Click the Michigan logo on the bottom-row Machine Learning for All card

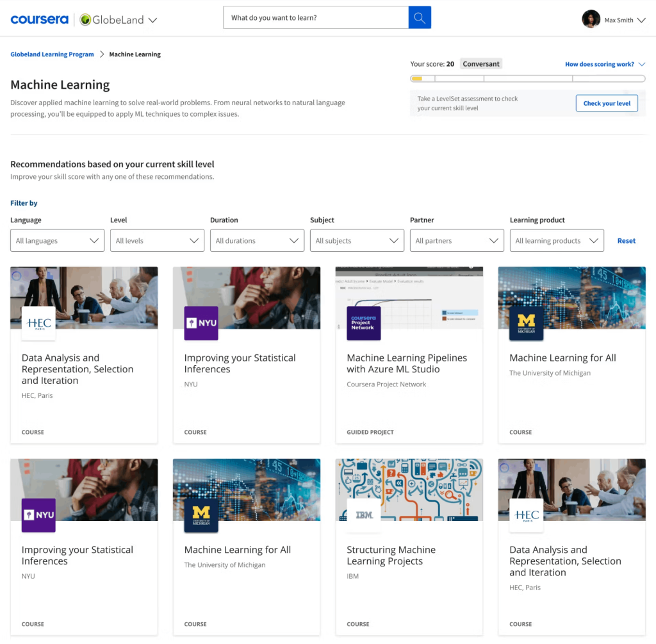click(201, 516)
